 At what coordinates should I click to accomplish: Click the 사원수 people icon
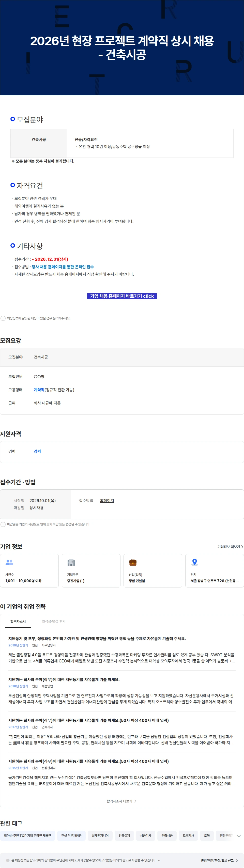(9, 562)
